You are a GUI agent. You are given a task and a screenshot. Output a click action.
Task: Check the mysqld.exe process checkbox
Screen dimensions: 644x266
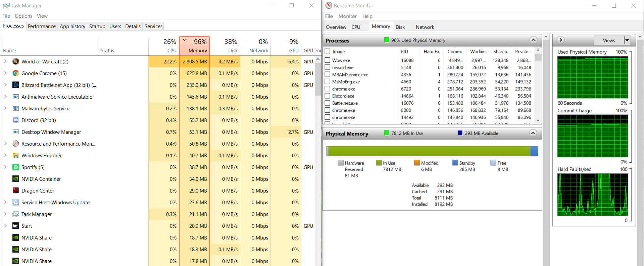tap(328, 67)
